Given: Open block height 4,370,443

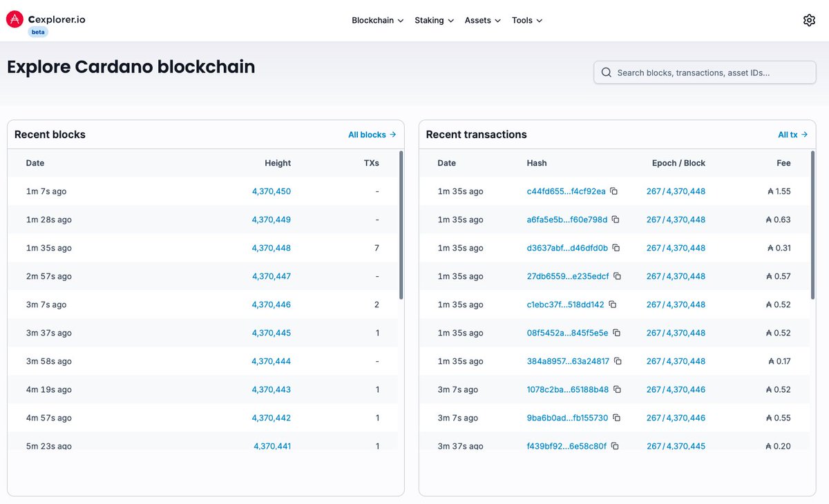Looking at the screenshot, I should coord(271,389).
